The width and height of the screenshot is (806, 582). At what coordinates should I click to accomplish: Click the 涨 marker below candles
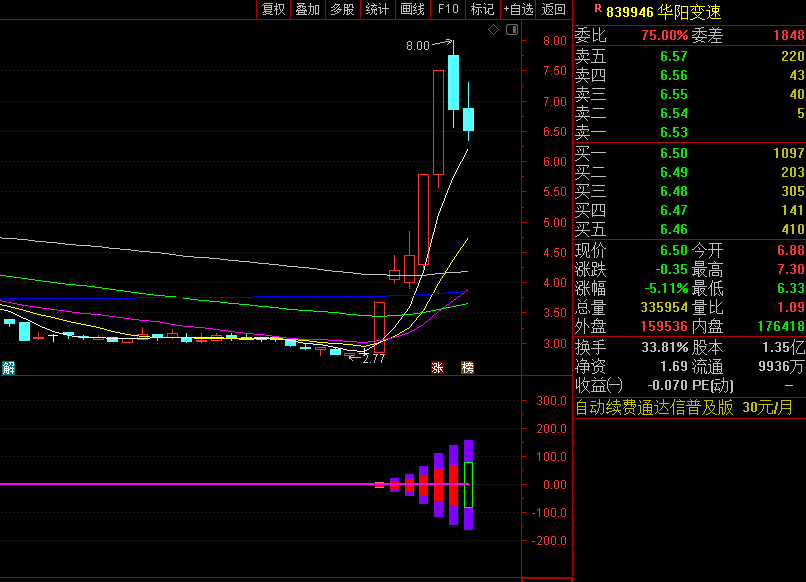point(437,368)
